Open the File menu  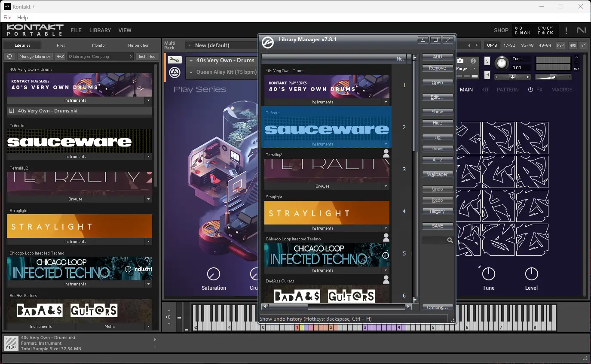pos(7,18)
